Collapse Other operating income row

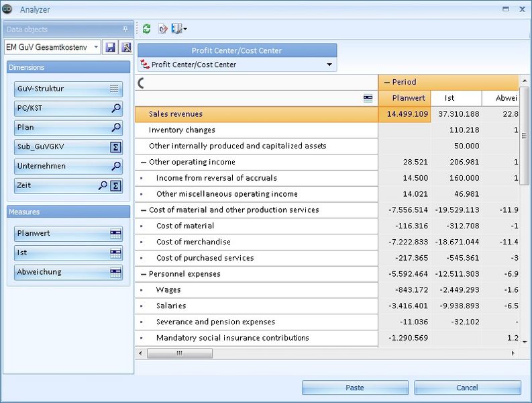144,163
